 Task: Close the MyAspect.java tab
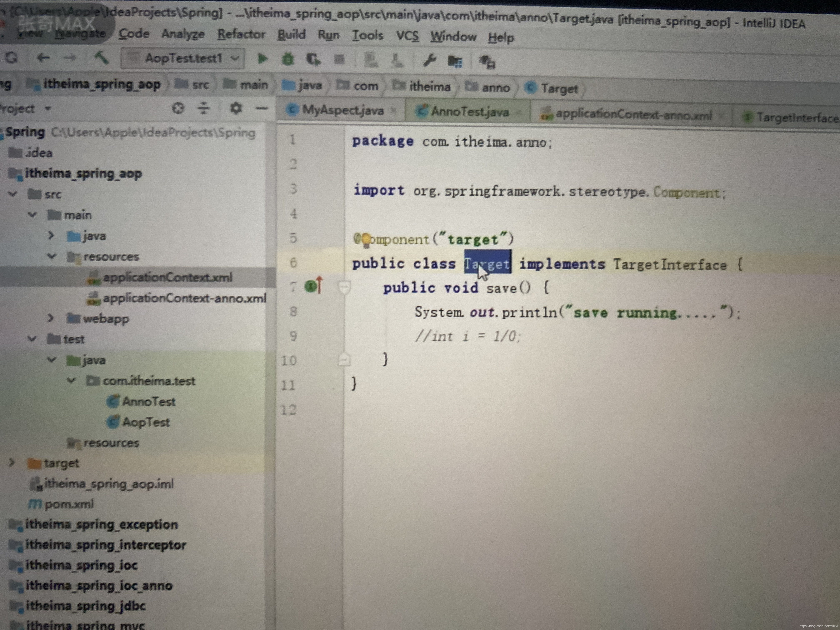(x=394, y=110)
